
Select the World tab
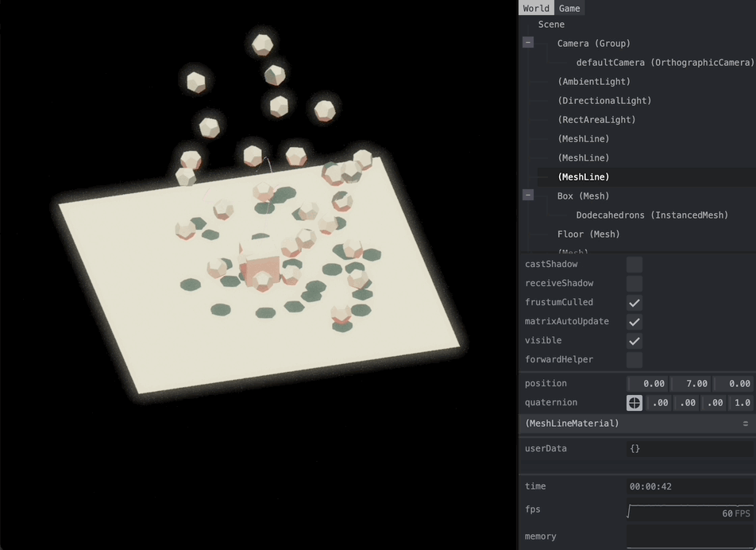(536, 8)
